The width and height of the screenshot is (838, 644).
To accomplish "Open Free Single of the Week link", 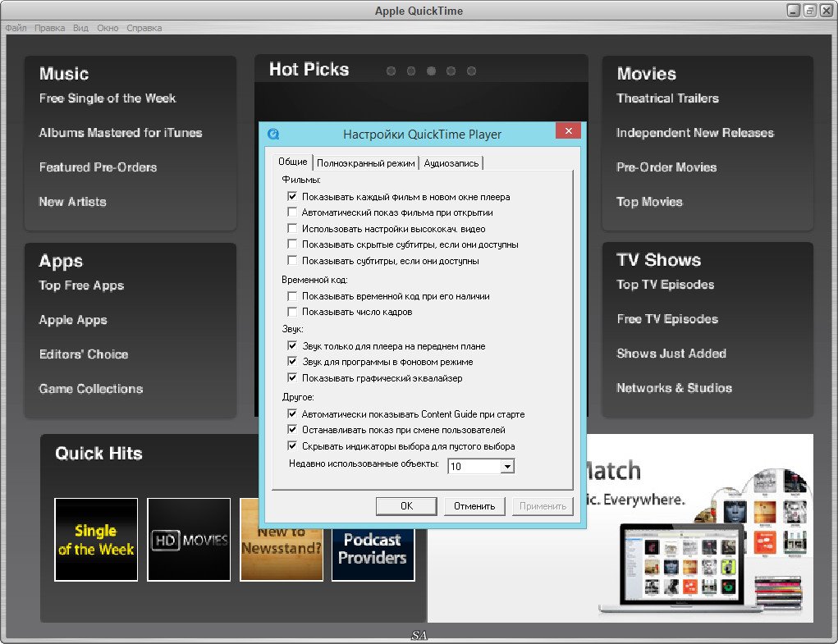I will click(x=108, y=98).
